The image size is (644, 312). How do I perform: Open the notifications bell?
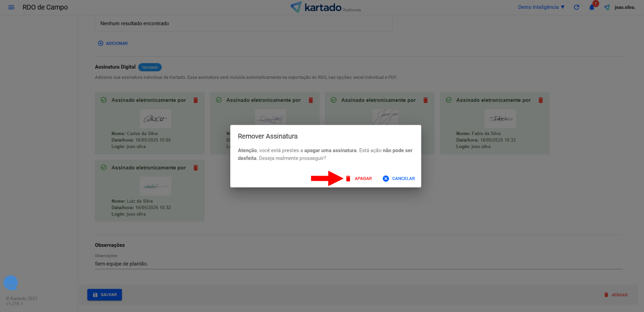point(592,7)
